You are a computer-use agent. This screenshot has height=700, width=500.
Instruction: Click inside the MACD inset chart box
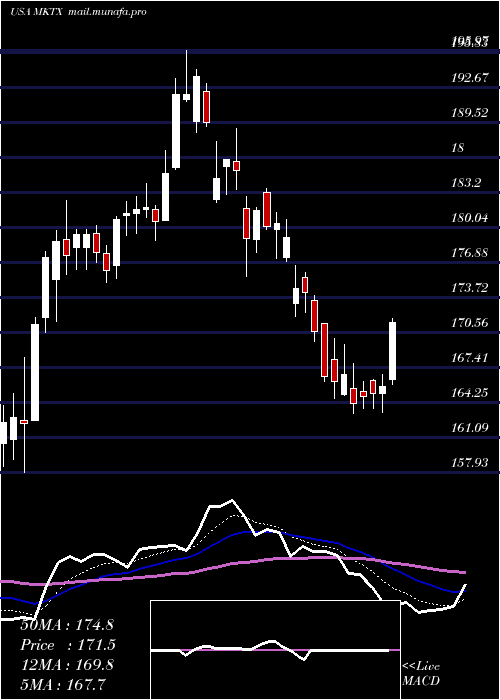[275, 650]
